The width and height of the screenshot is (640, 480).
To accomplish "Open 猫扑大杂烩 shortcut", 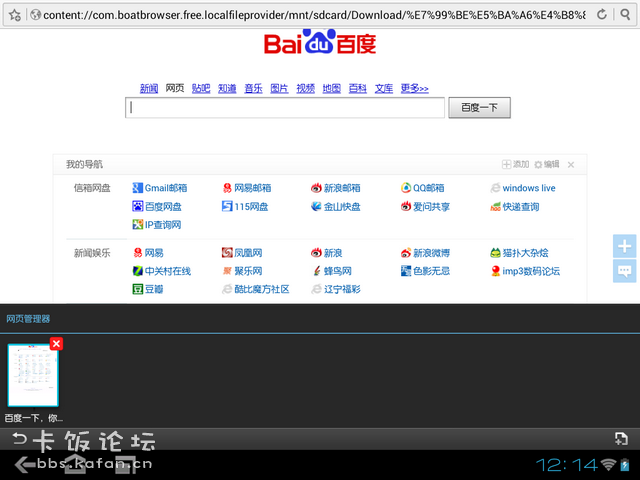I will (x=519, y=253).
